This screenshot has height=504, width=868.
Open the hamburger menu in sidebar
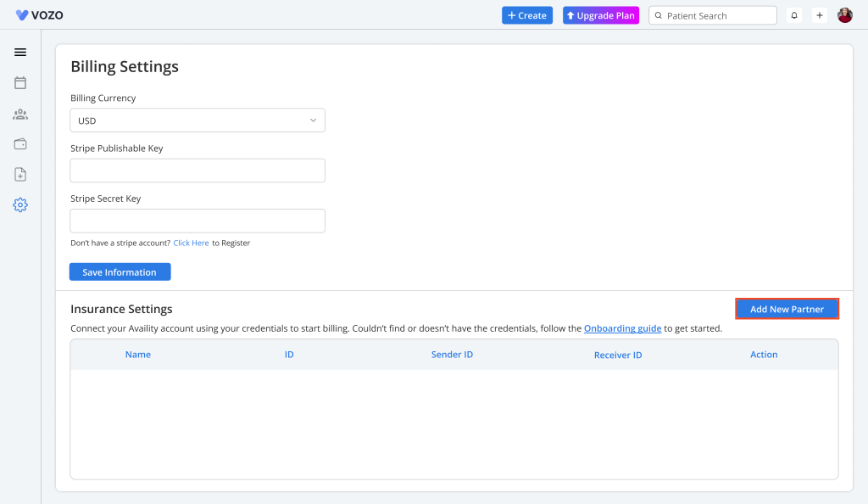click(20, 53)
